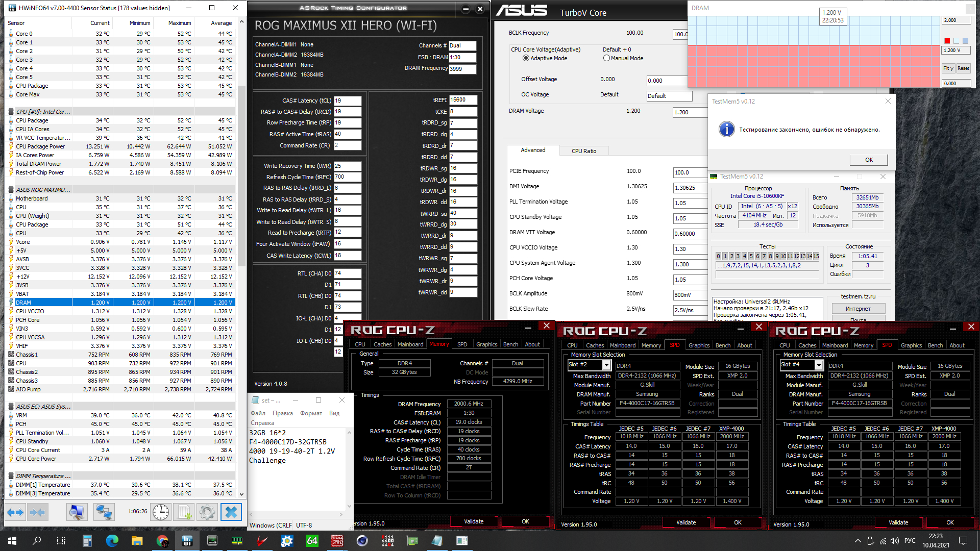The width and height of the screenshot is (980, 551).
Task: Switch to CPU Ratio tab in TurboV
Action: [x=584, y=151]
